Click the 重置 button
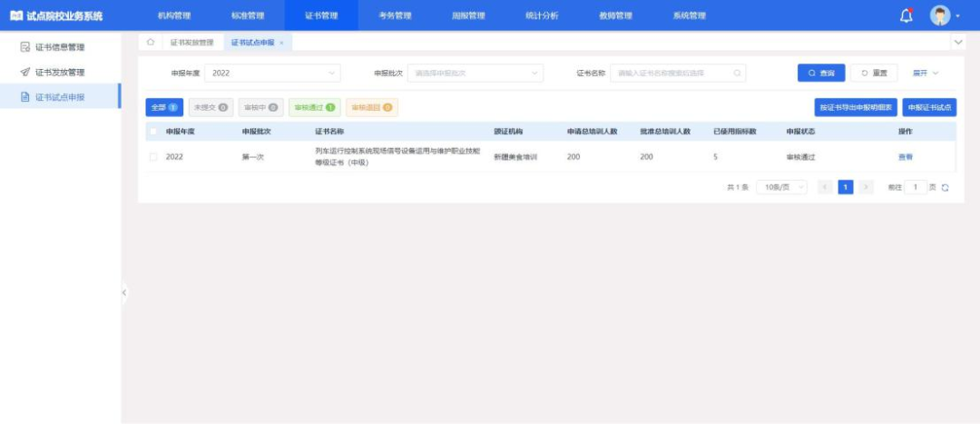This screenshot has height=424, width=980. pyautogui.click(x=874, y=74)
